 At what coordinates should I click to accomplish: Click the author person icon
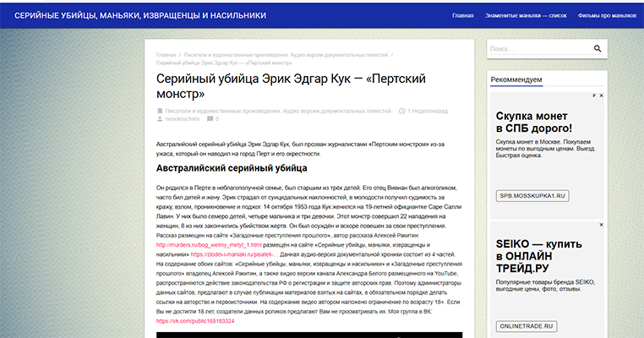click(160, 119)
